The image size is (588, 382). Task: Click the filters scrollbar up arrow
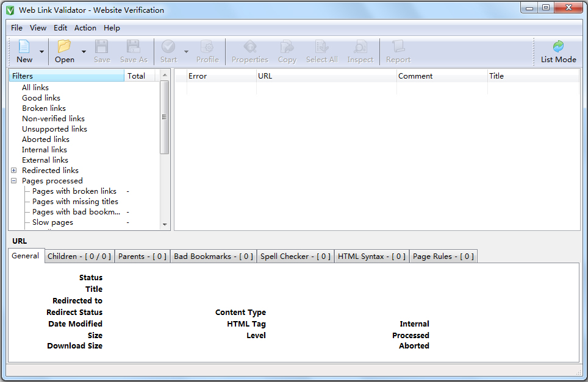164,75
